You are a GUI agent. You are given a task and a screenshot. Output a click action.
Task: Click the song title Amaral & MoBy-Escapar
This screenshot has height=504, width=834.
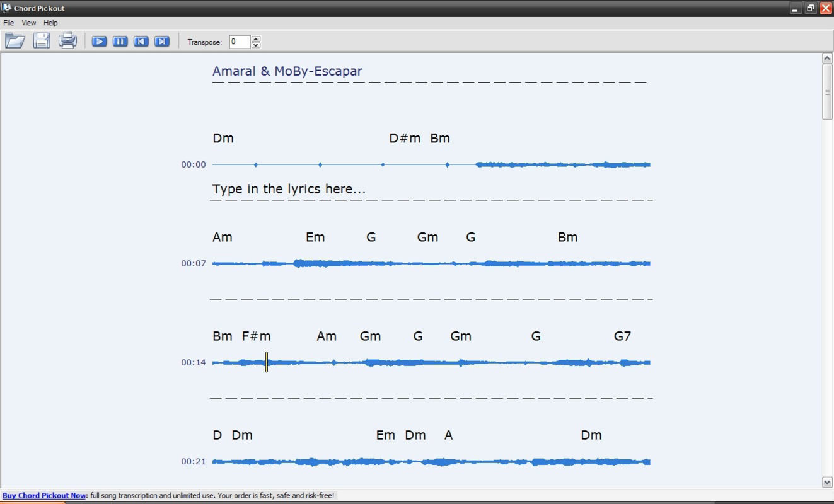point(287,71)
